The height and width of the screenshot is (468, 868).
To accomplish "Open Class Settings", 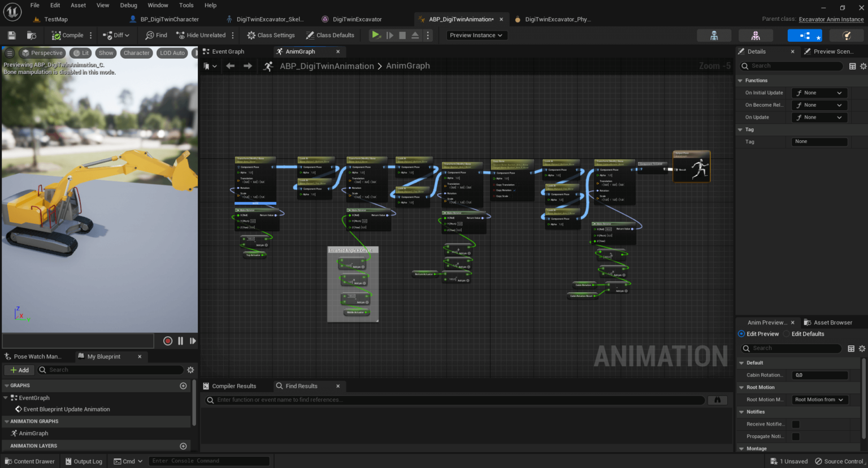I will (270, 35).
